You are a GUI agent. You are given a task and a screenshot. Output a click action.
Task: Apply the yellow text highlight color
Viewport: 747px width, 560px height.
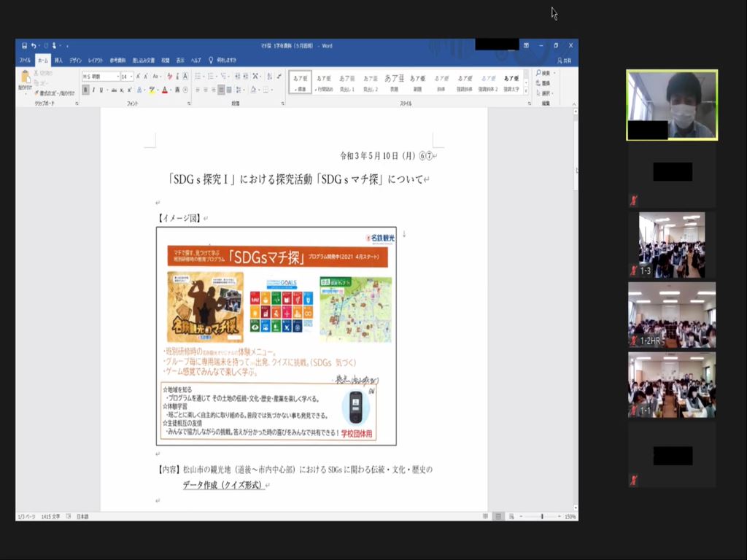pos(152,90)
